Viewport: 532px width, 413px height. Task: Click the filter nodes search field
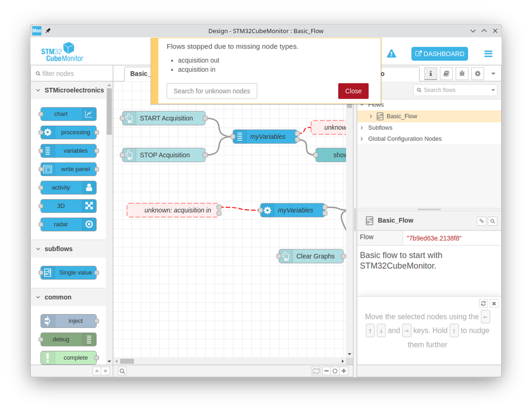point(72,73)
